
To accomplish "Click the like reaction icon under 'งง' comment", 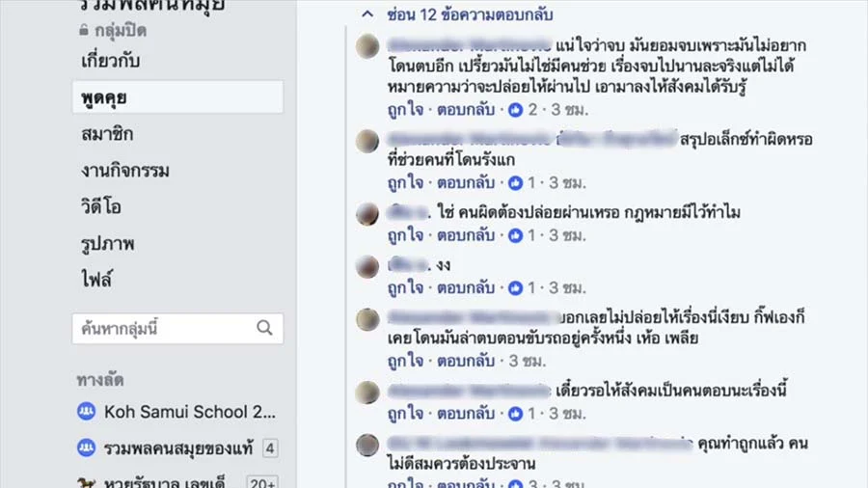I will [515, 288].
